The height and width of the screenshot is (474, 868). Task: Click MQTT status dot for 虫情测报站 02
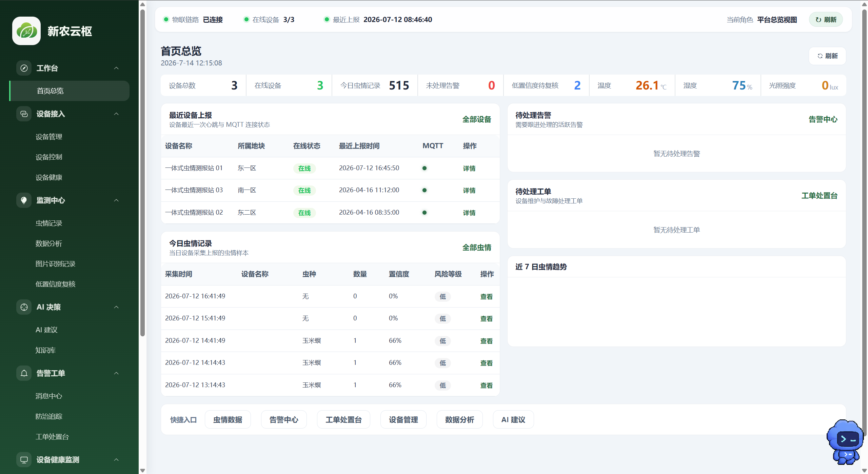pyautogui.click(x=425, y=213)
